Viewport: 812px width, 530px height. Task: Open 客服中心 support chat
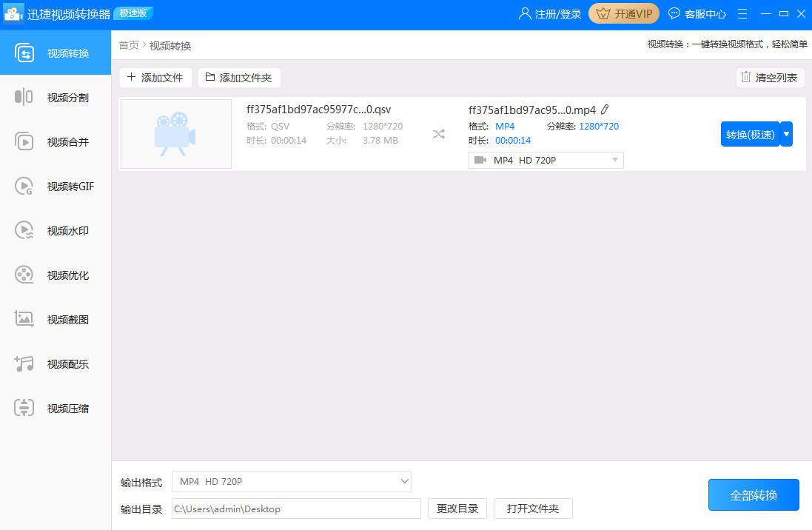click(x=697, y=14)
